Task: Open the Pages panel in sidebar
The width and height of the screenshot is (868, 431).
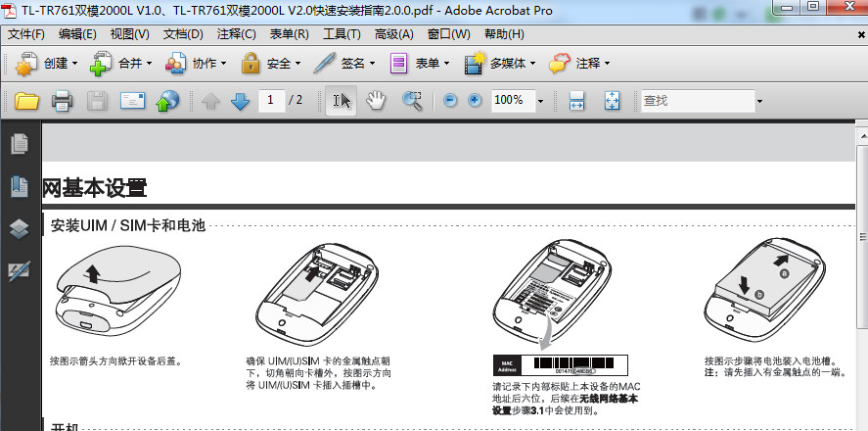Action: 20,144
